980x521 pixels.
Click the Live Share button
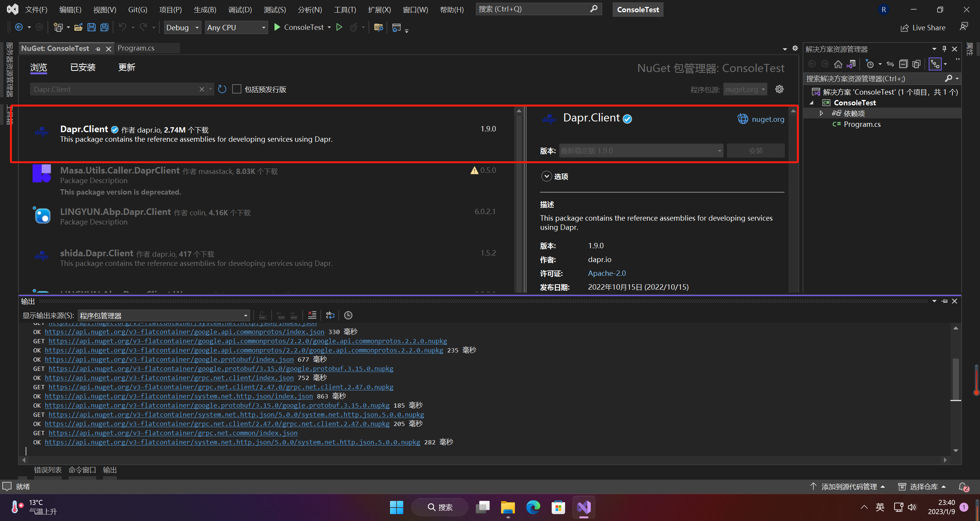tap(923, 28)
